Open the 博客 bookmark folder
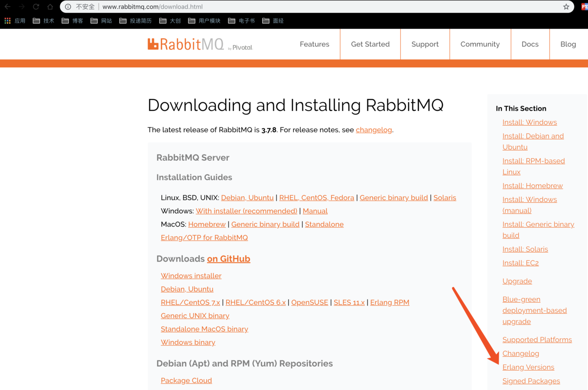 pyautogui.click(x=73, y=21)
